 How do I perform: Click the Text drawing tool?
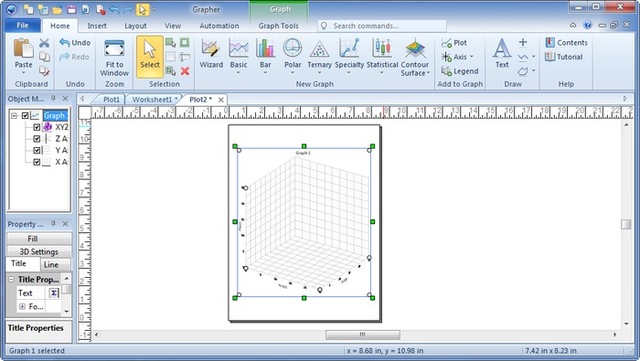click(502, 54)
